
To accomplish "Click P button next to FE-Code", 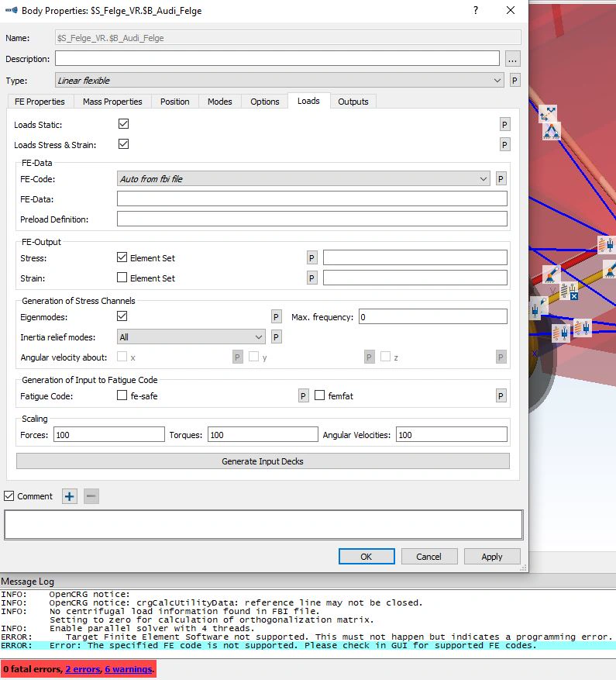I will (x=501, y=178).
